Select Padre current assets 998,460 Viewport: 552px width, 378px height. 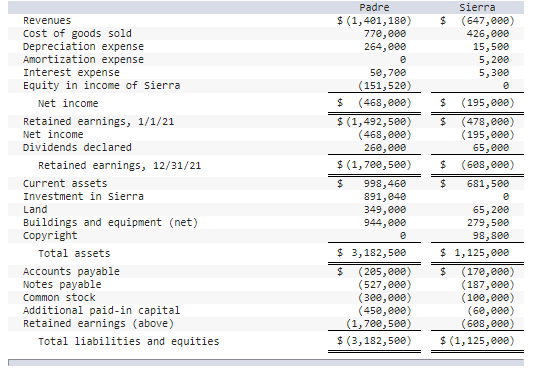pos(385,184)
